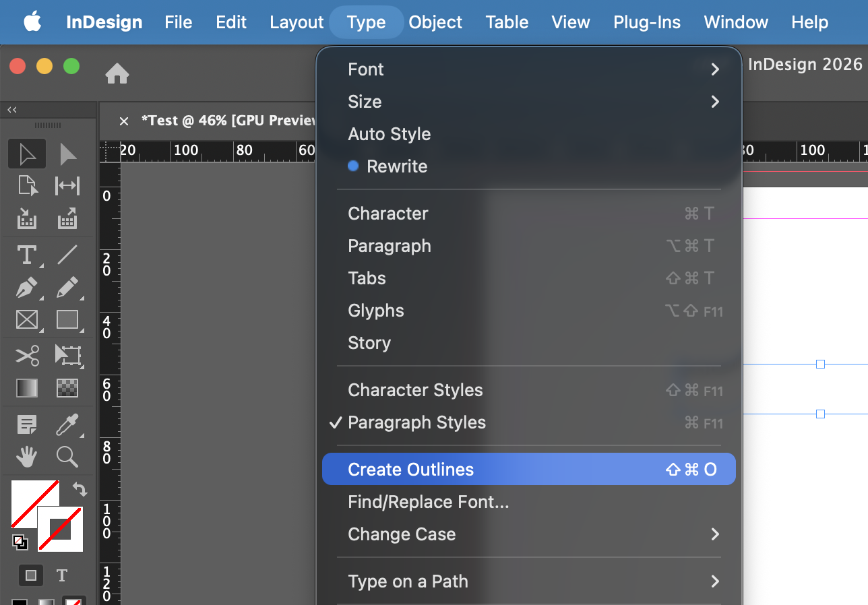Activate the Free Transform tool
868x605 pixels.
(67, 355)
